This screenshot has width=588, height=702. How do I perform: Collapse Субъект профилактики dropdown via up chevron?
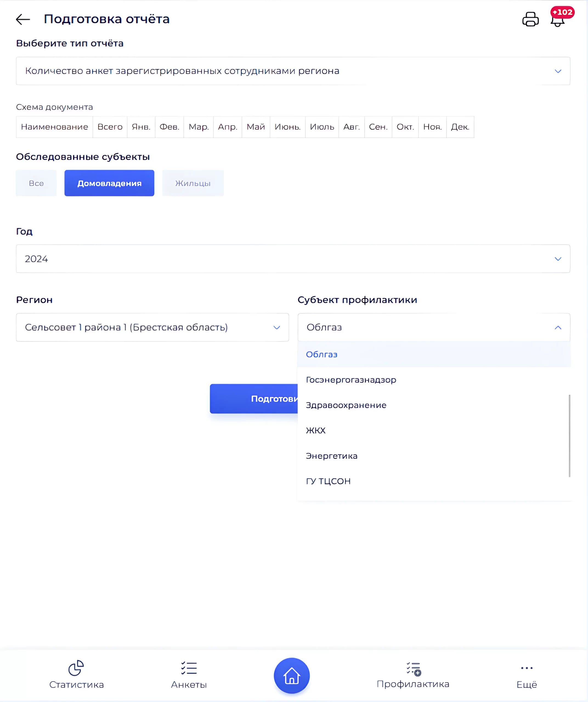coord(558,328)
